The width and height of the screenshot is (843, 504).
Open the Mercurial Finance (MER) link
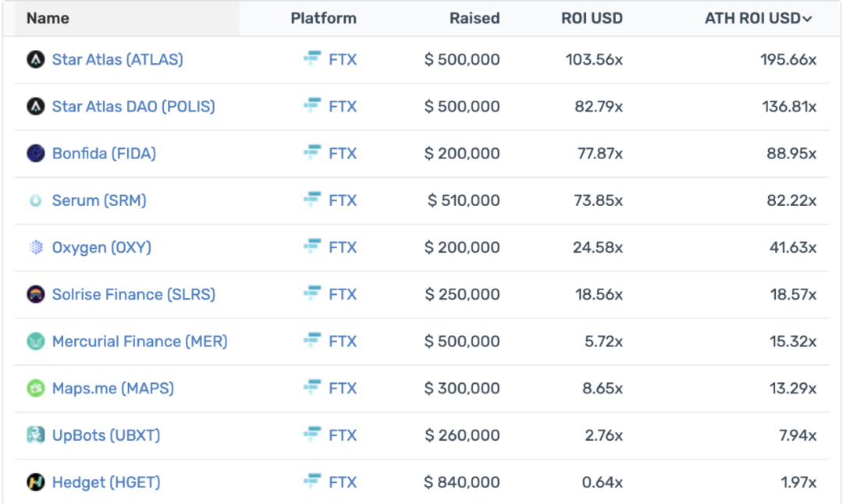point(140,341)
